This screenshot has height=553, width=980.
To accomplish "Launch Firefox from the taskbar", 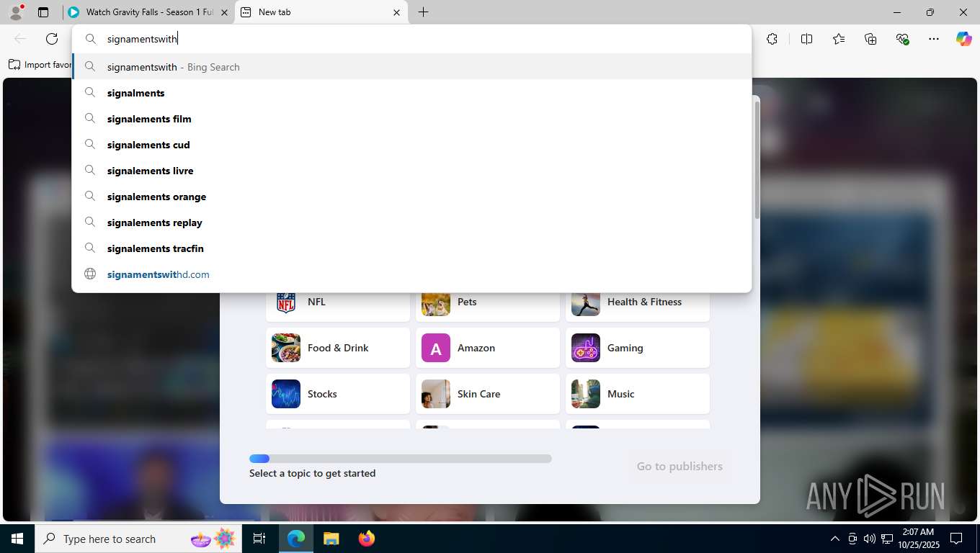I will (367, 539).
